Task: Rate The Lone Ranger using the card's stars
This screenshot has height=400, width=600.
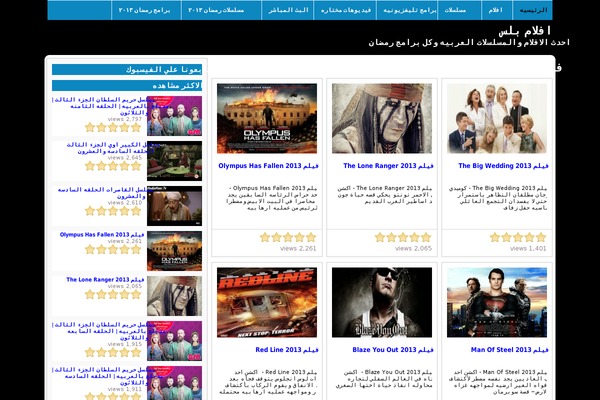Action: [x=403, y=237]
